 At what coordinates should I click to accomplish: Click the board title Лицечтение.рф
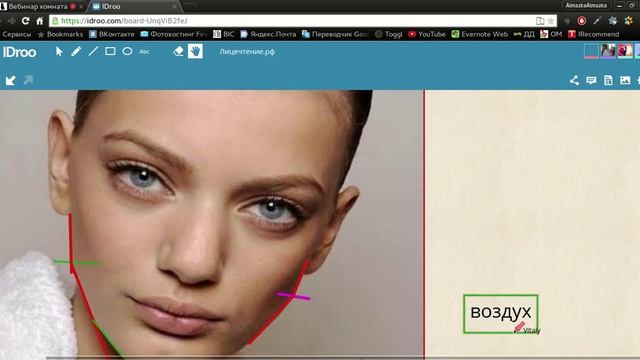point(247,52)
